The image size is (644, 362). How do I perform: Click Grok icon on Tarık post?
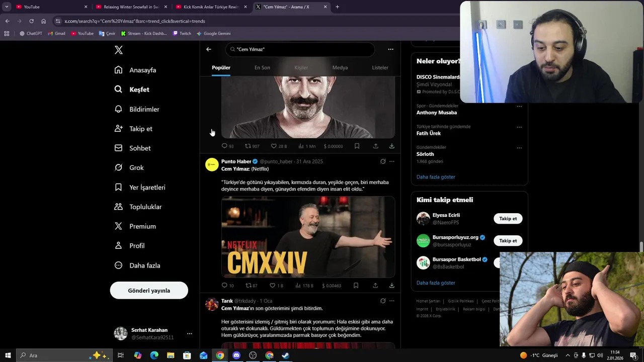coord(383,301)
